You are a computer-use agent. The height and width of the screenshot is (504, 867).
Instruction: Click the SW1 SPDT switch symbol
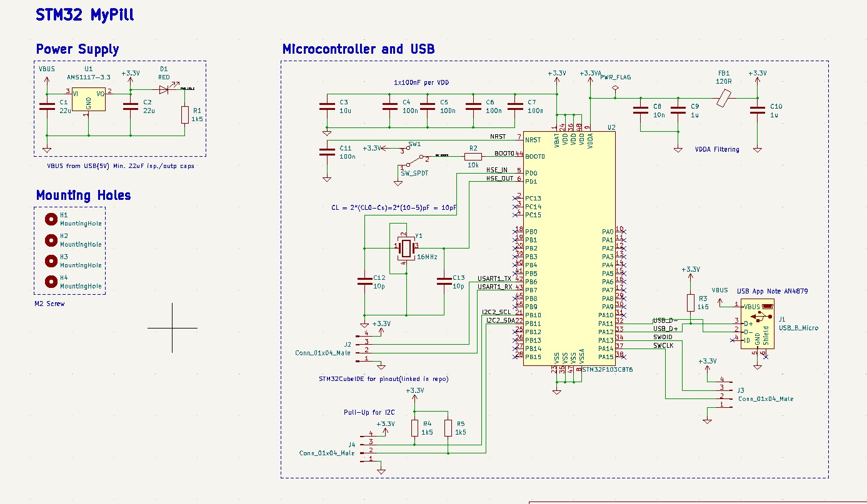coord(413,157)
